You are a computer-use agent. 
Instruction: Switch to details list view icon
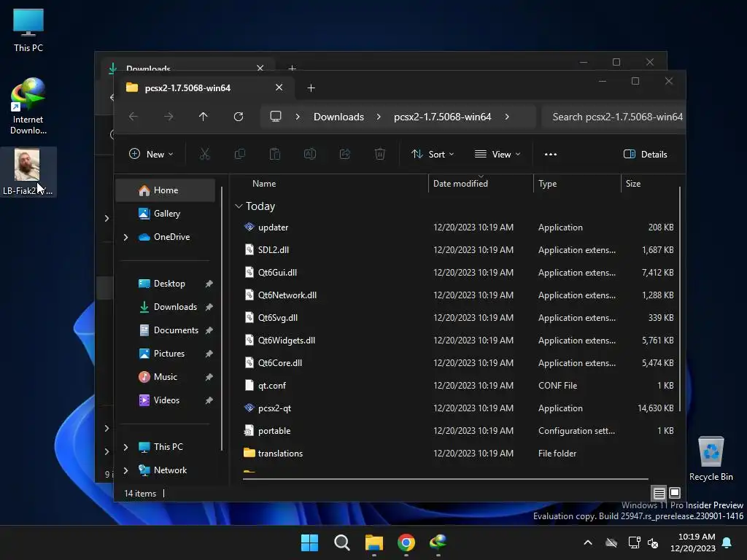(659, 493)
